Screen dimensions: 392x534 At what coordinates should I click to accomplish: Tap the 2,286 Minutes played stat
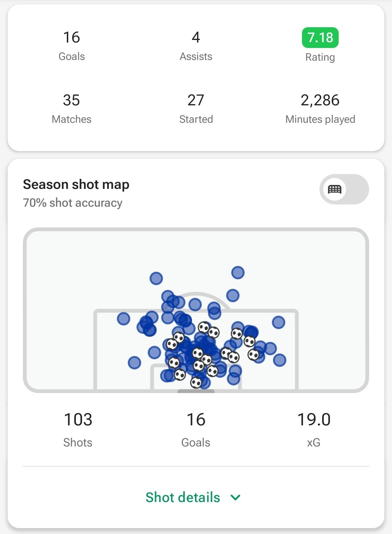(x=320, y=109)
